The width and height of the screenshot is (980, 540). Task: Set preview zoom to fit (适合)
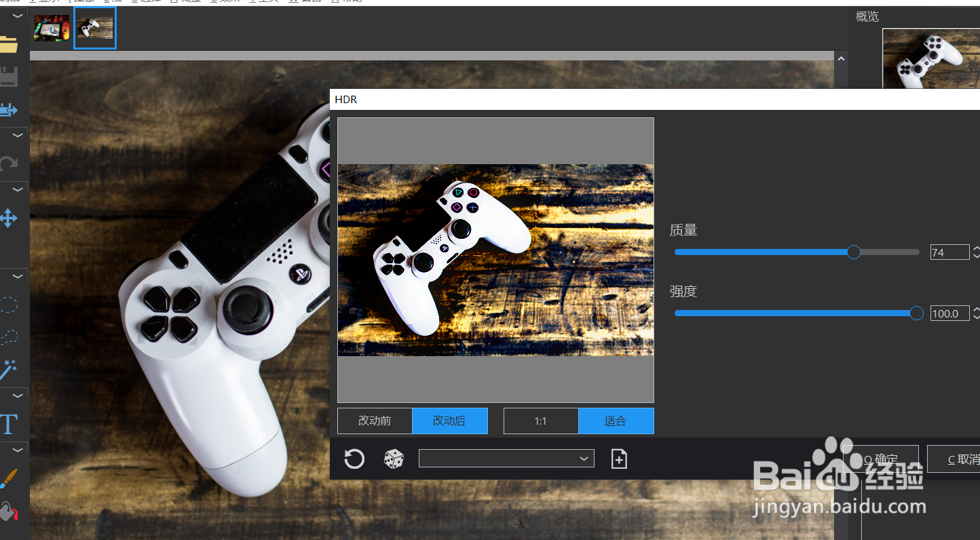point(616,421)
